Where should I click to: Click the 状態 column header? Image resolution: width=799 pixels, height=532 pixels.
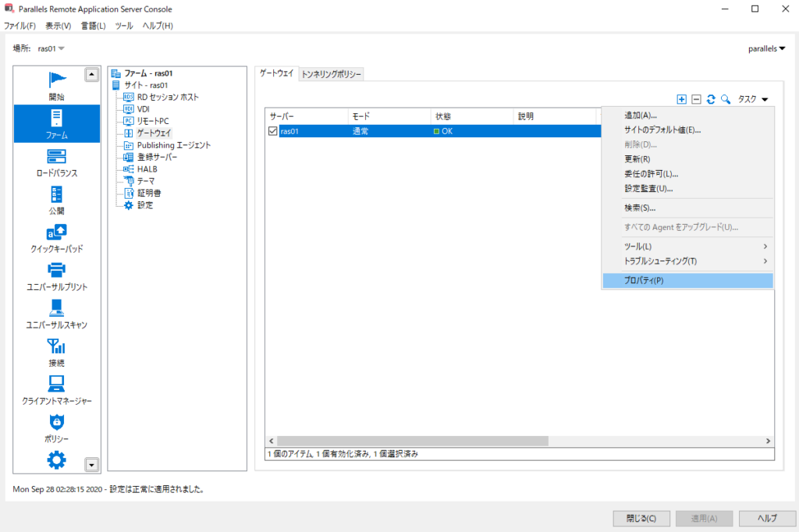click(472, 117)
